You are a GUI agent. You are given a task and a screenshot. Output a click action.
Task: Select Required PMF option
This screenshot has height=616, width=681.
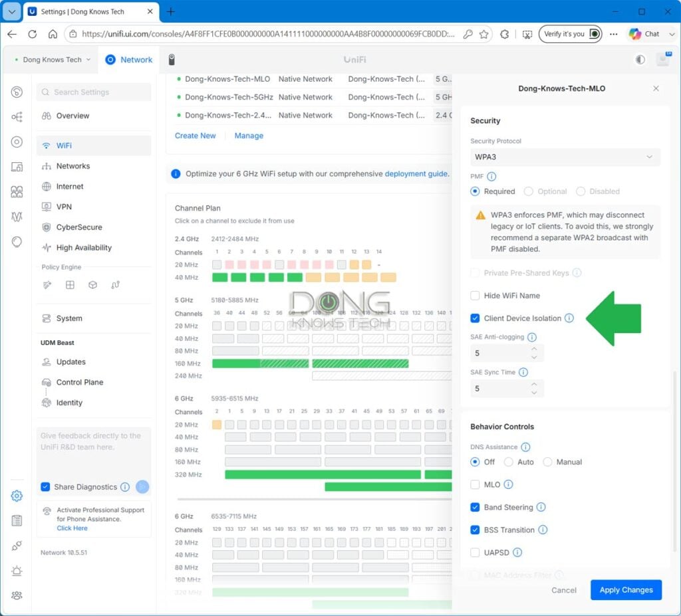pyautogui.click(x=475, y=191)
